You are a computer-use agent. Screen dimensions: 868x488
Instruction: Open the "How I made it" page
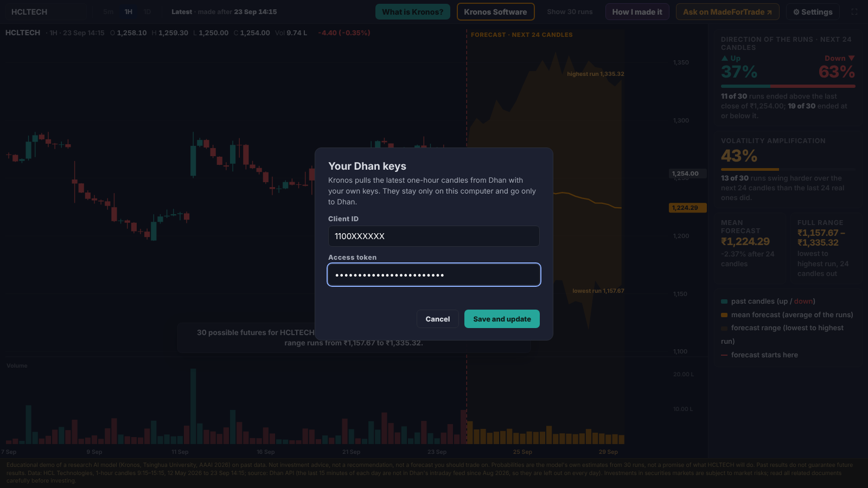(637, 12)
